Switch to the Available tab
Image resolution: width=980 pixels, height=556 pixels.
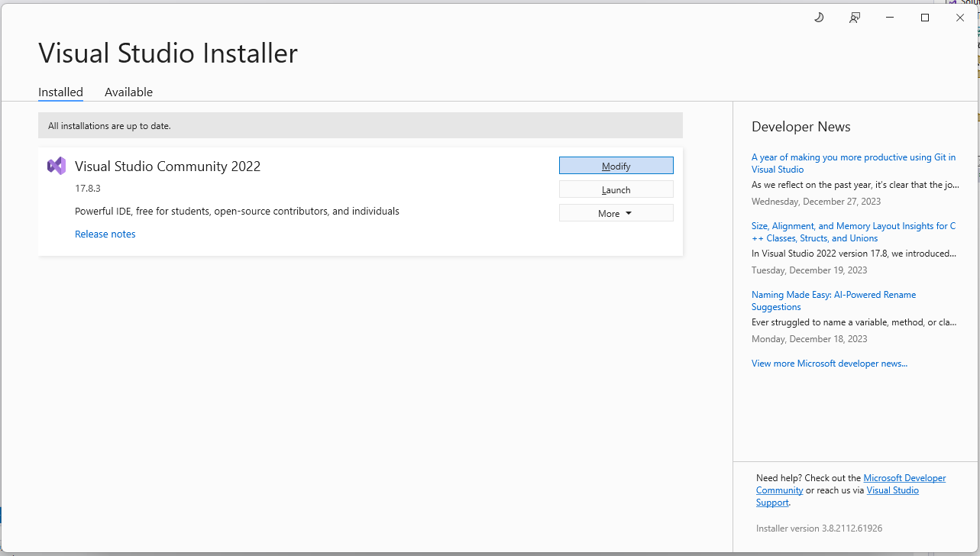pyautogui.click(x=128, y=92)
